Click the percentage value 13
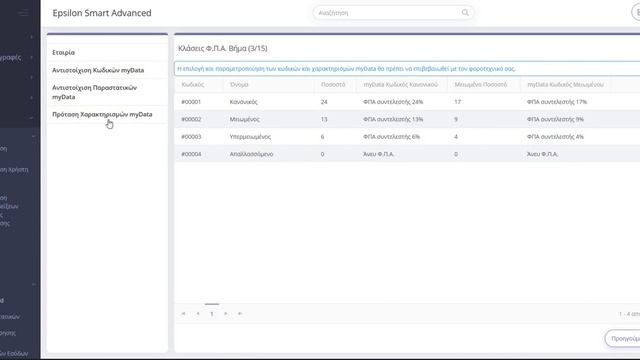This screenshot has height=360, width=640. pyautogui.click(x=324, y=119)
